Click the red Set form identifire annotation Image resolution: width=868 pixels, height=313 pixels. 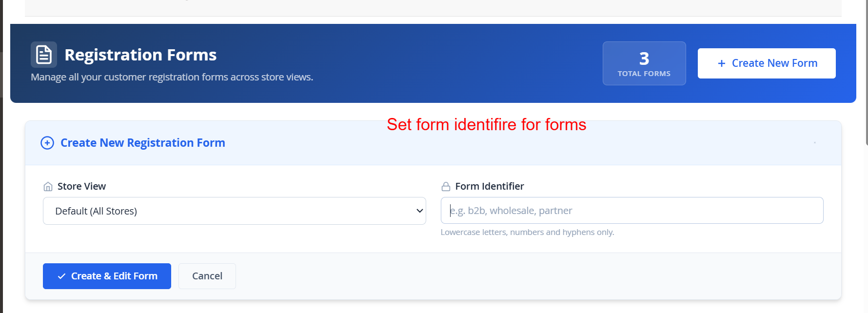pos(486,125)
